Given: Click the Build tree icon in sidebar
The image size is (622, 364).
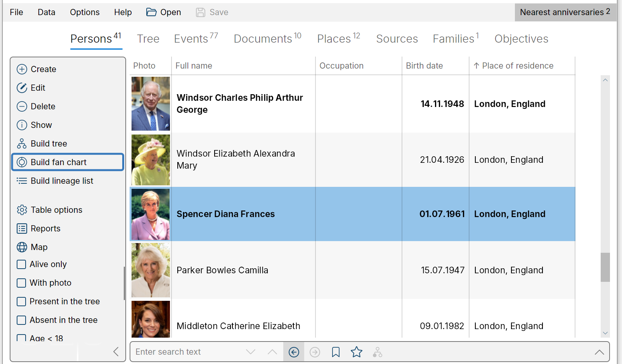Looking at the screenshot, I should [22, 144].
